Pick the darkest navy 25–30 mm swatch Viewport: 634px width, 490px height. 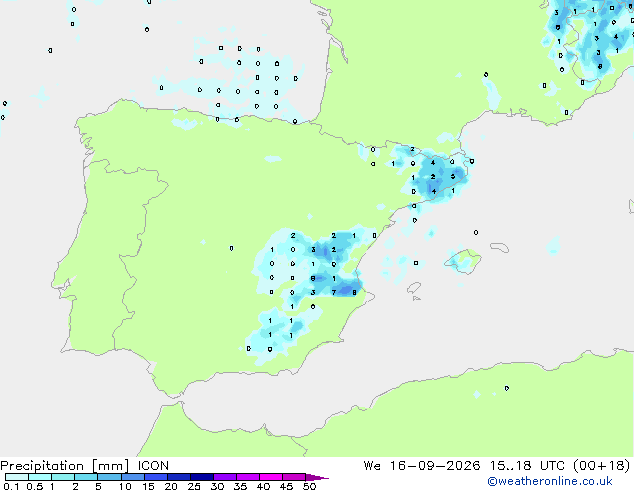coord(202,477)
